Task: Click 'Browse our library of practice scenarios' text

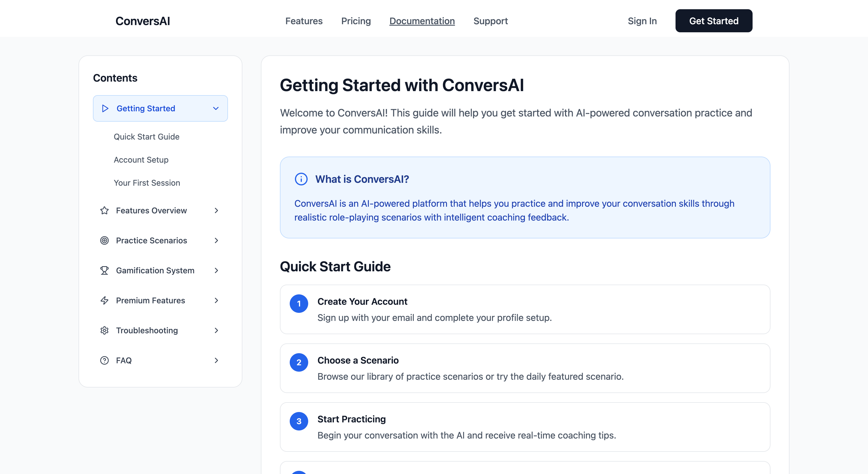Action: tap(470, 376)
